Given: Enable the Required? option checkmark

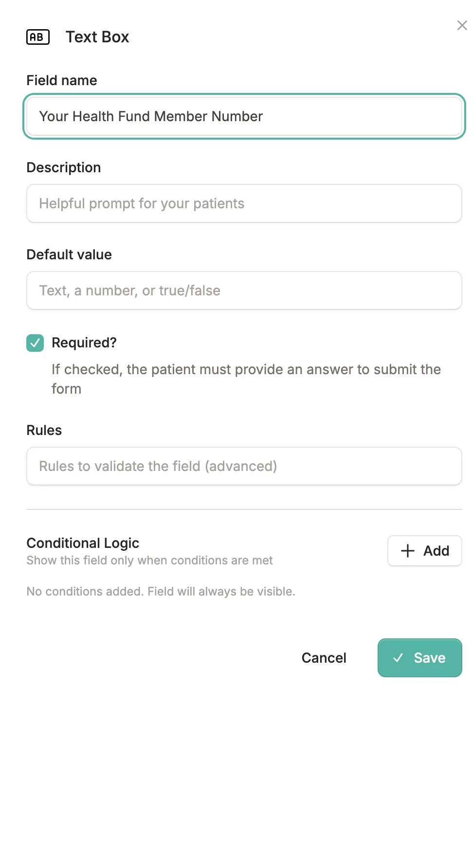Looking at the screenshot, I should pos(35,343).
